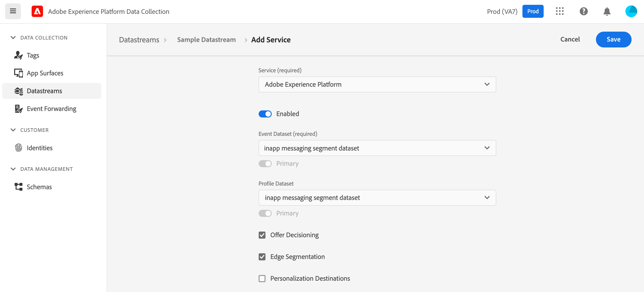Click the Adobe logo icon
Image resolution: width=644 pixels, height=292 pixels.
tap(37, 11)
